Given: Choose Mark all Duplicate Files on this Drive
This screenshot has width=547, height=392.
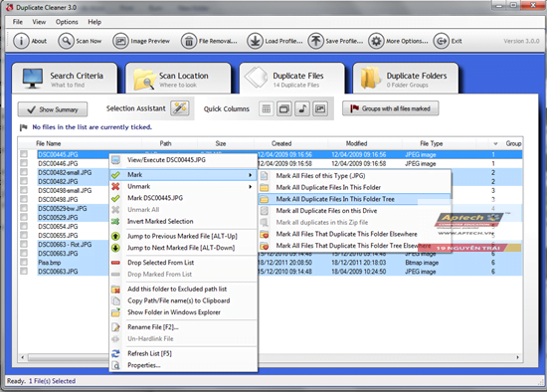Looking at the screenshot, I should click(355, 211).
